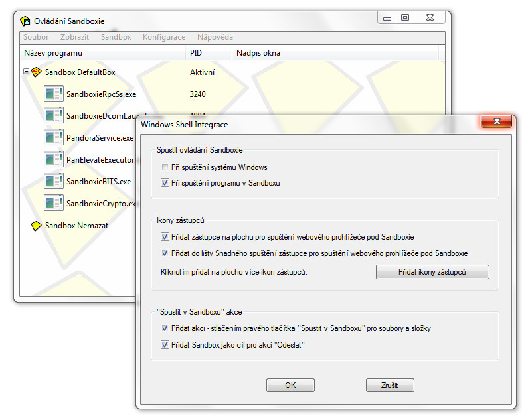
Task: Click the SandboxieDcomLaunch program icon
Action: pos(54,115)
